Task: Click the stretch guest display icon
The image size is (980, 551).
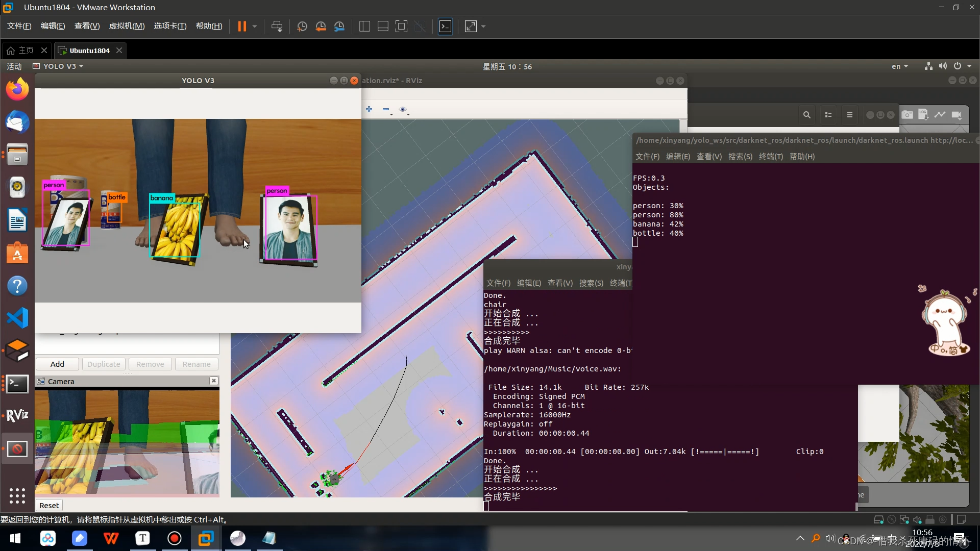Action: 471,26
